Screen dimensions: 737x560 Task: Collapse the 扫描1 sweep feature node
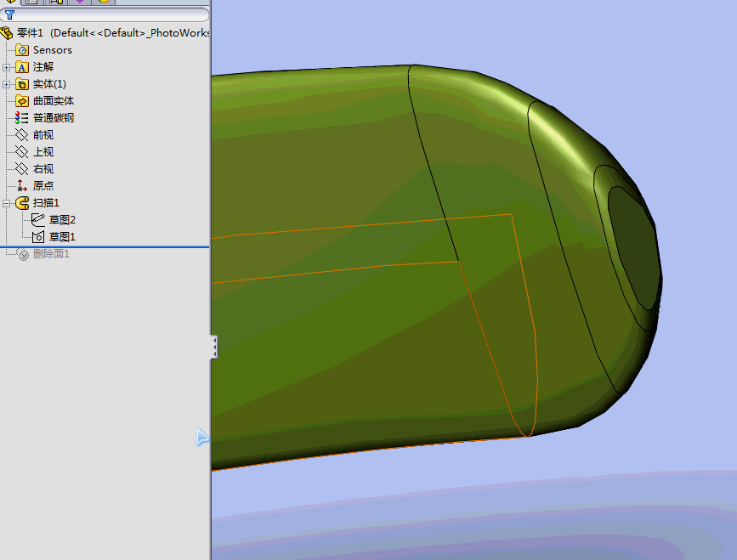(6, 203)
